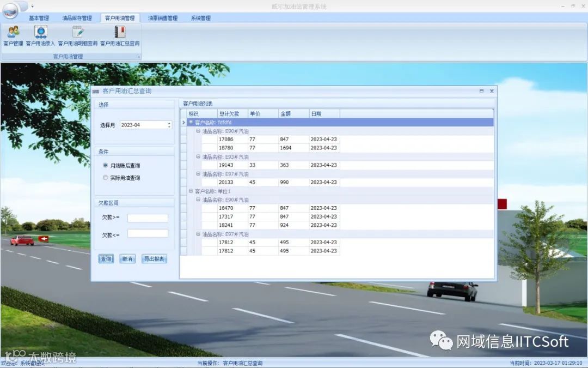Click the row indicator arrow beside fdfdfd
588x368 pixels.
click(x=183, y=123)
